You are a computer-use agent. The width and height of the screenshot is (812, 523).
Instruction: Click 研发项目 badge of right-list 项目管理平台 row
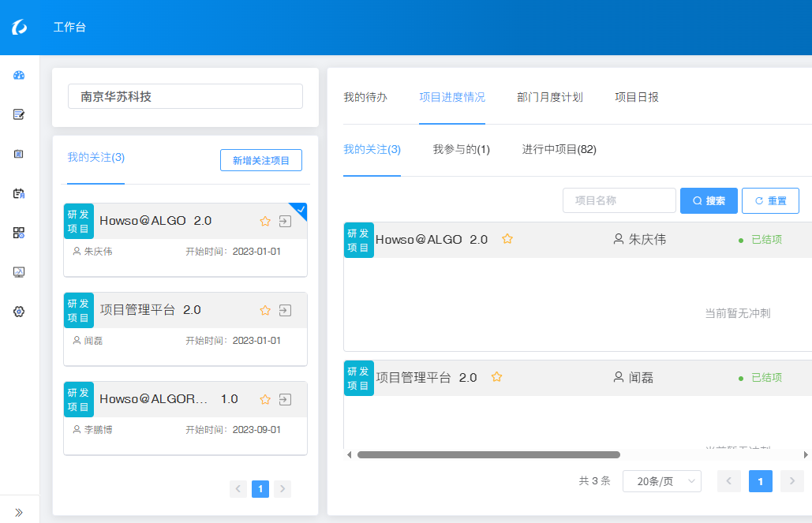pyautogui.click(x=358, y=378)
